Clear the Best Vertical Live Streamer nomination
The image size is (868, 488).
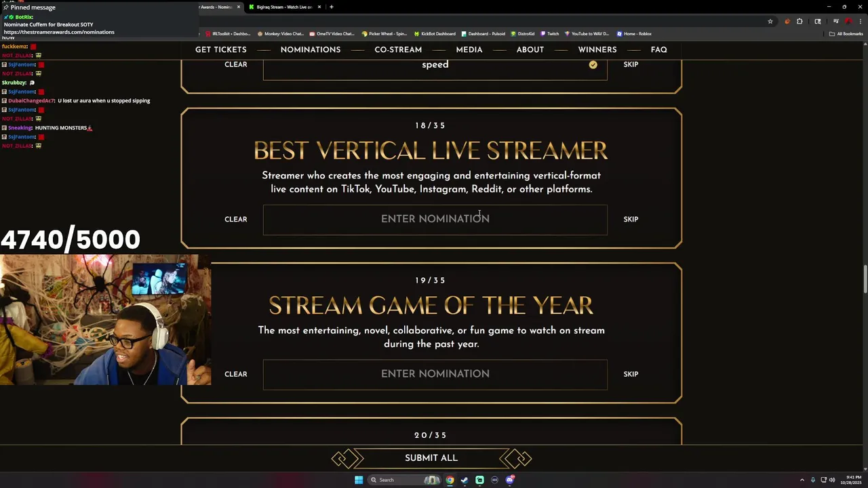pyautogui.click(x=236, y=219)
